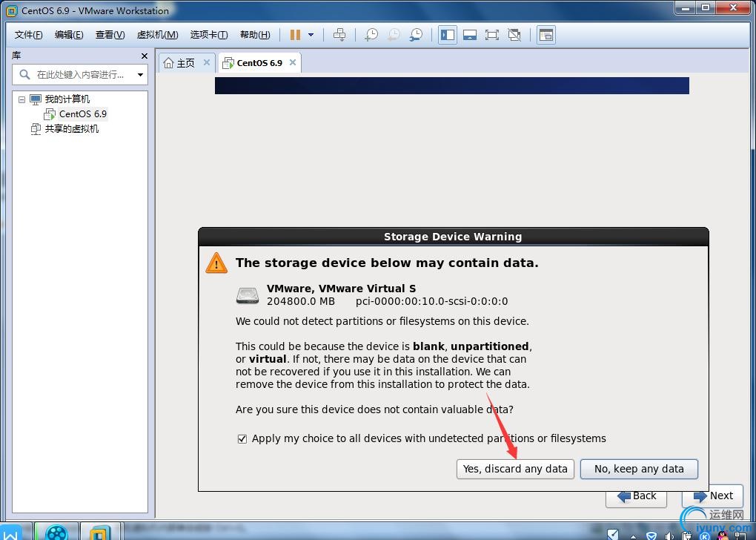The width and height of the screenshot is (756, 540).
Task: Click the Unity mode toolbar icon
Action: tap(514, 35)
